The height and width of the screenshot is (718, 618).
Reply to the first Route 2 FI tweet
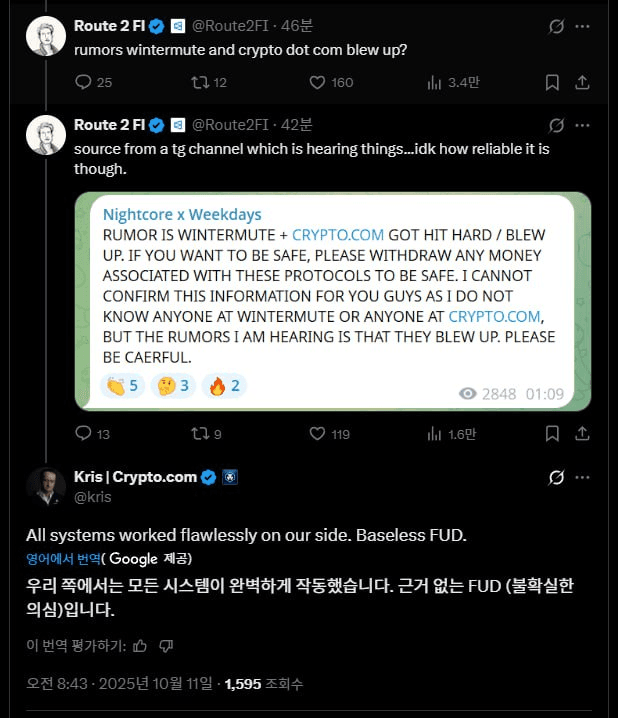[x=83, y=82]
